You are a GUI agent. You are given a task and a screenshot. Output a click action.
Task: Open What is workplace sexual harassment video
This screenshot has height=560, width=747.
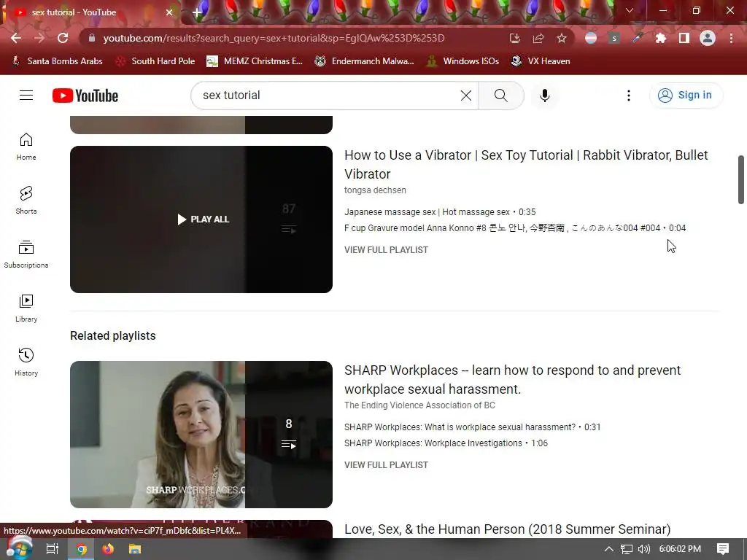[x=472, y=427]
